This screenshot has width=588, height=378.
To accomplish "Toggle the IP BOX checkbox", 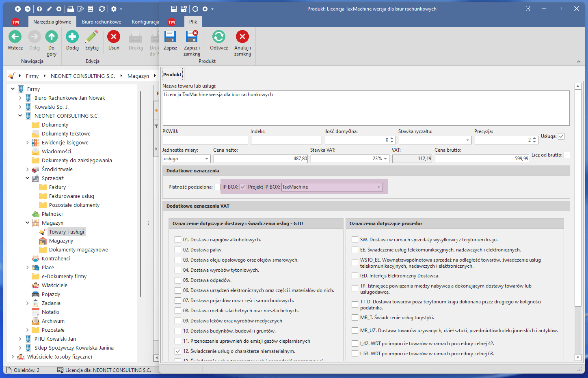I will tap(243, 187).
